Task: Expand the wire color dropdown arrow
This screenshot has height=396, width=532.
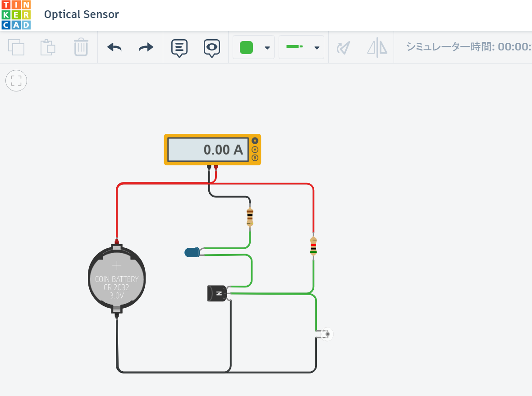Action: (267, 48)
